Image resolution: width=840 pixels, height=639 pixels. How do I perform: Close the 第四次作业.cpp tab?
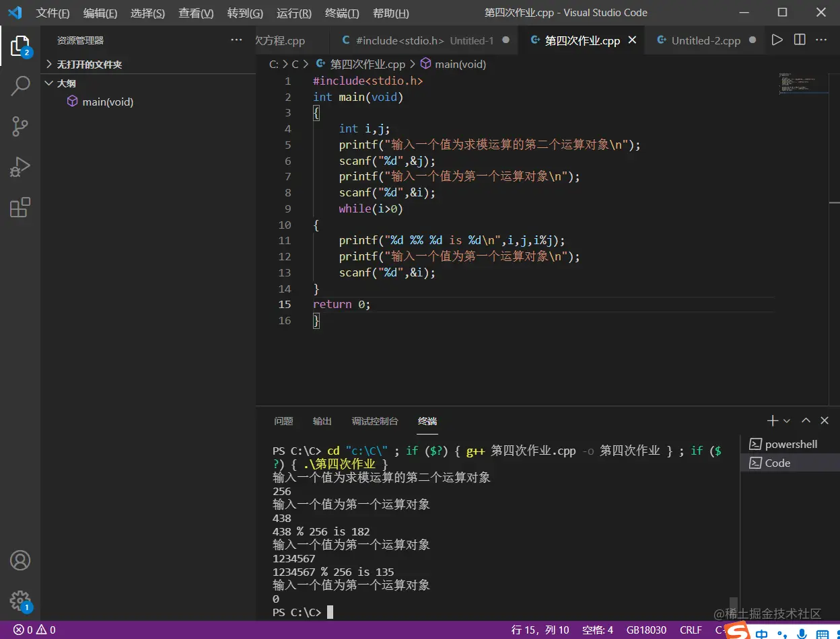pyautogui.click(x=632, y=40)
